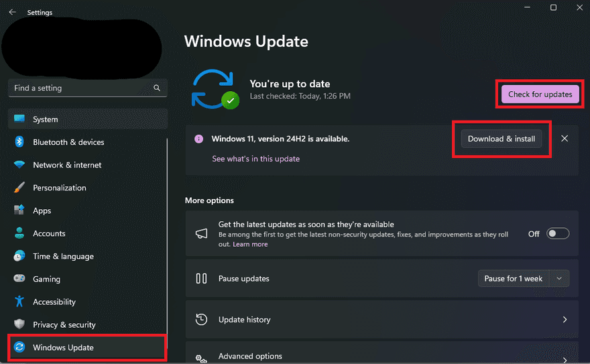Click the history clock icon
This screenshot has width=590, height=364.
coord(201,319)
